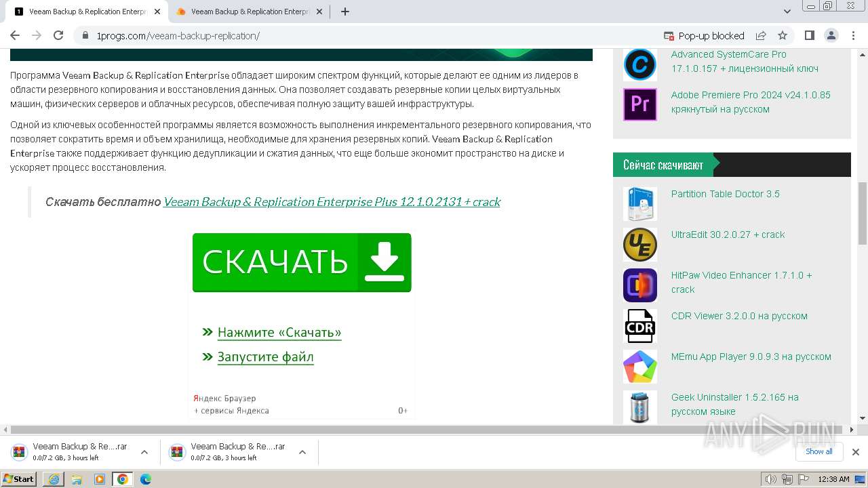Launch Internet Explorer from taskbar
This screenshot has width=868, height=488.
point(54,479)
